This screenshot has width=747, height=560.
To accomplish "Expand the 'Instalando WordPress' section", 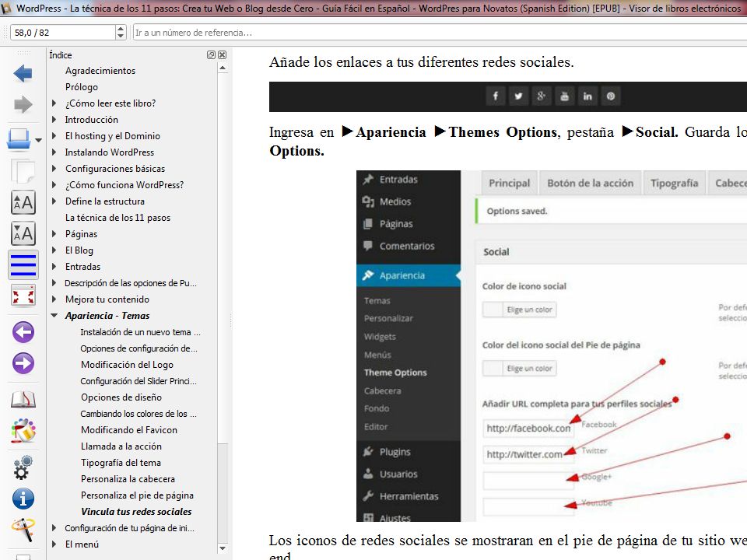I will [54, 152].
